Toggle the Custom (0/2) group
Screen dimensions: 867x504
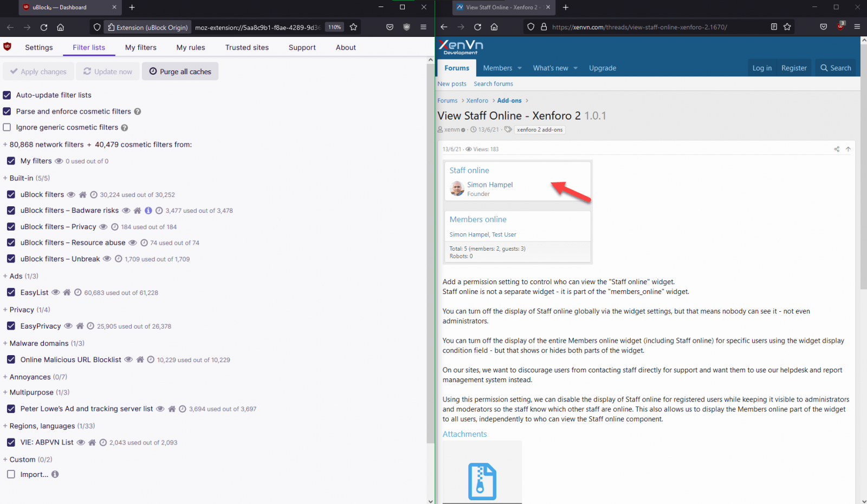pyautogui.click(x=28, y=460)
